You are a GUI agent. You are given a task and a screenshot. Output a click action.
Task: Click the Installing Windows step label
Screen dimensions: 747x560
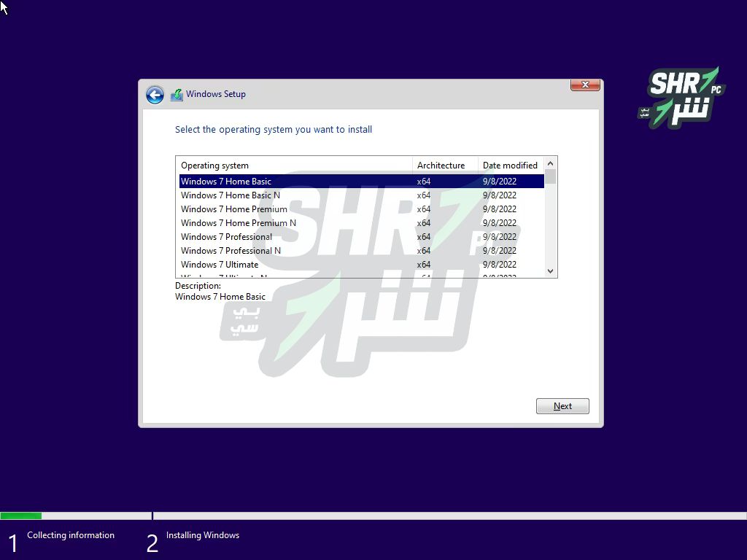203,535
